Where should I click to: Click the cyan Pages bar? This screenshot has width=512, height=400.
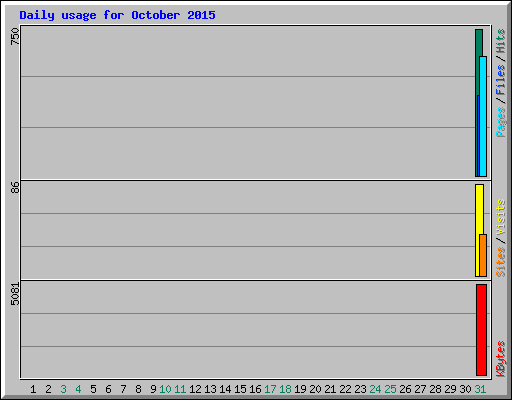click(483, 117)
